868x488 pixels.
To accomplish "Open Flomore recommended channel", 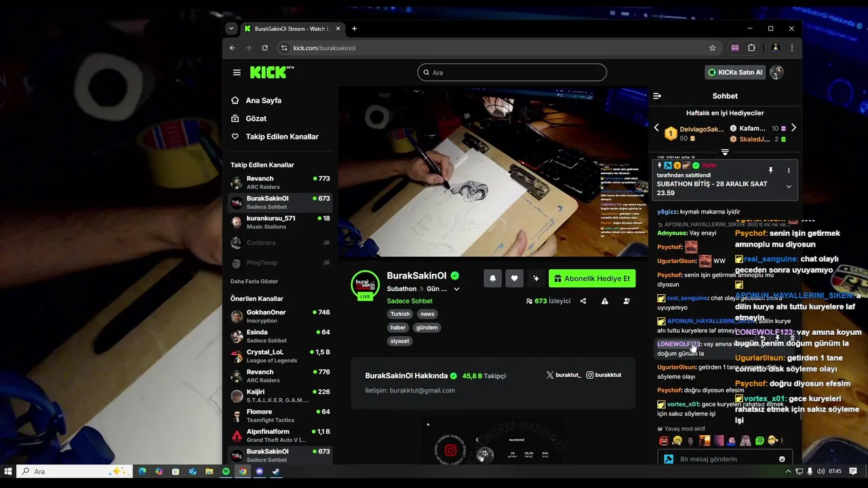I will tap(280, 415).
